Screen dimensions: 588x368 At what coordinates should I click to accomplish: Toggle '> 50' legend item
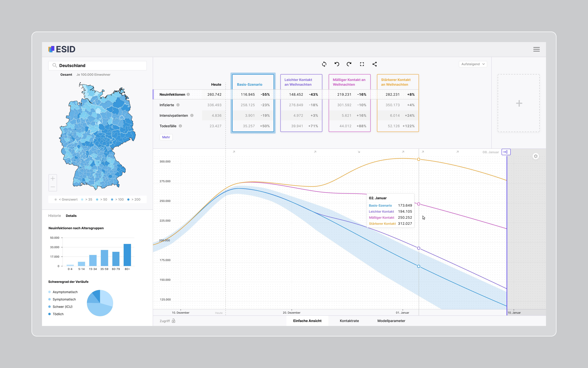pyautogui.click(x=102, y=200)
